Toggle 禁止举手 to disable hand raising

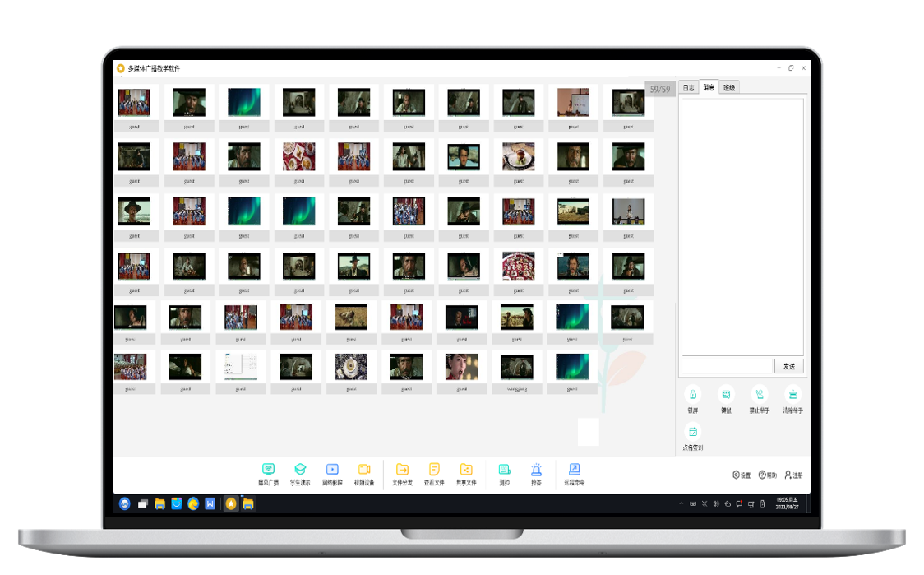click(760, 396)
